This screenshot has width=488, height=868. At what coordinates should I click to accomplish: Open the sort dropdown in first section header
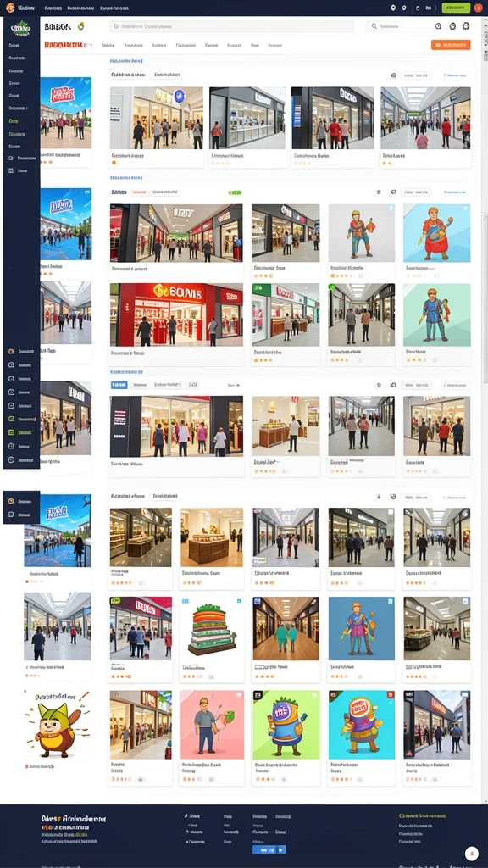tap(415, 75)
